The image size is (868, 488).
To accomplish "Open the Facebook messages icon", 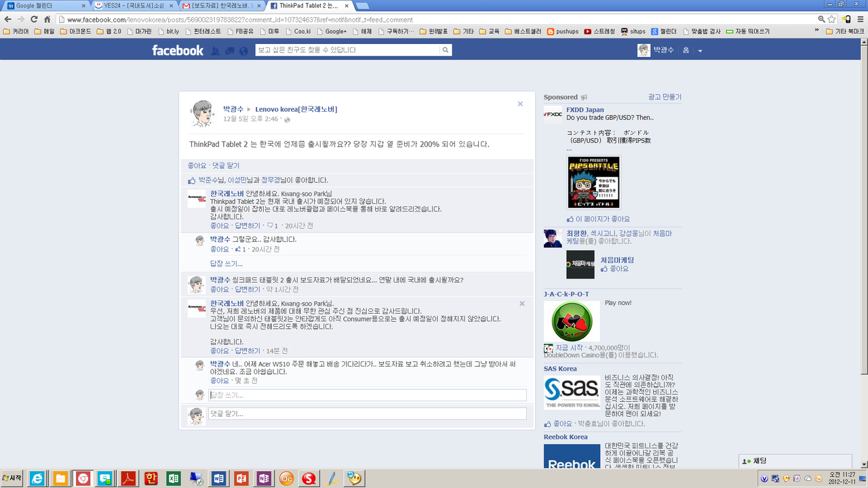I will (x=230, y=50).
